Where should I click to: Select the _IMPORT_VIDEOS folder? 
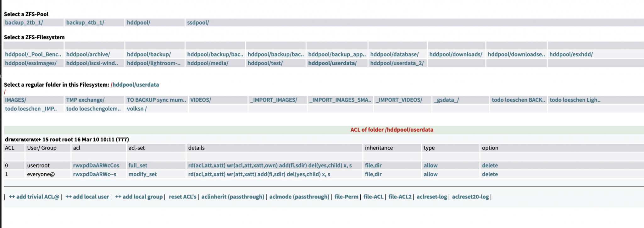(x=399, y=100)
